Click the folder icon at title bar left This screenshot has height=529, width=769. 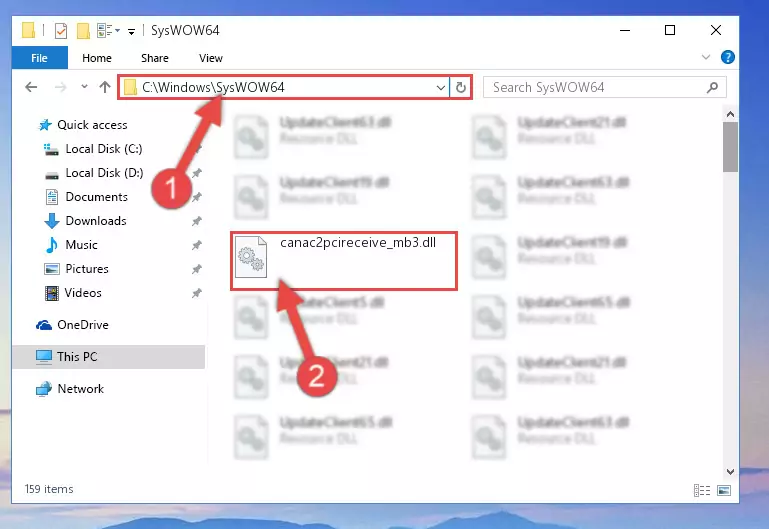(x=28, y=30)
